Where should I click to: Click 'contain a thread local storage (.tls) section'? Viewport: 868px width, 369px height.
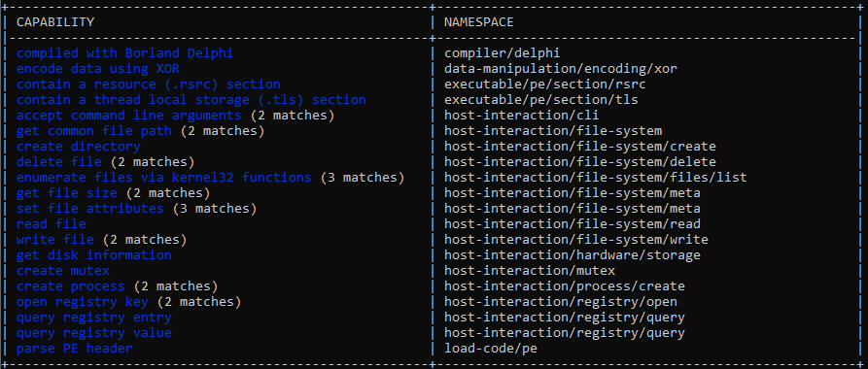191,100
